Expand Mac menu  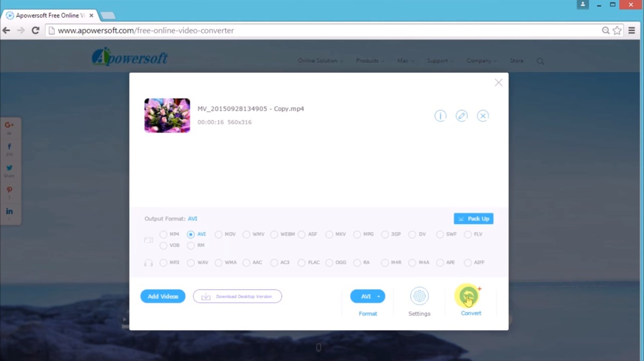point(405,61)
